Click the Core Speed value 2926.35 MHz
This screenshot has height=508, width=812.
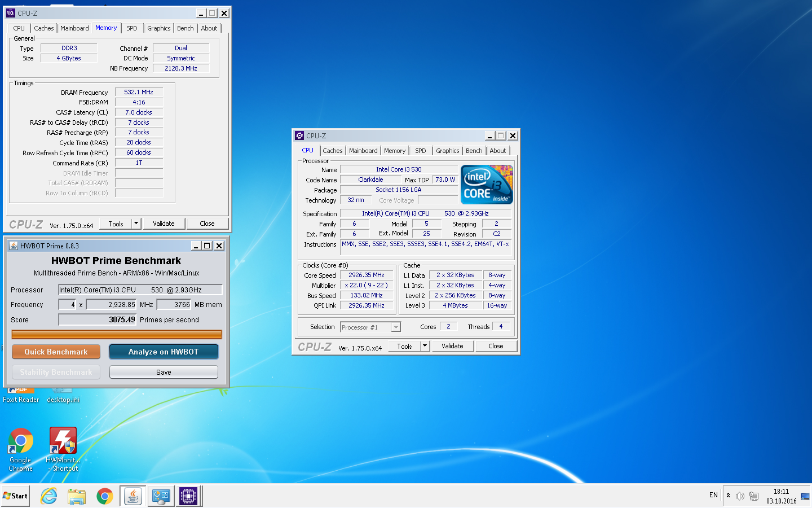tap(367, 275)
